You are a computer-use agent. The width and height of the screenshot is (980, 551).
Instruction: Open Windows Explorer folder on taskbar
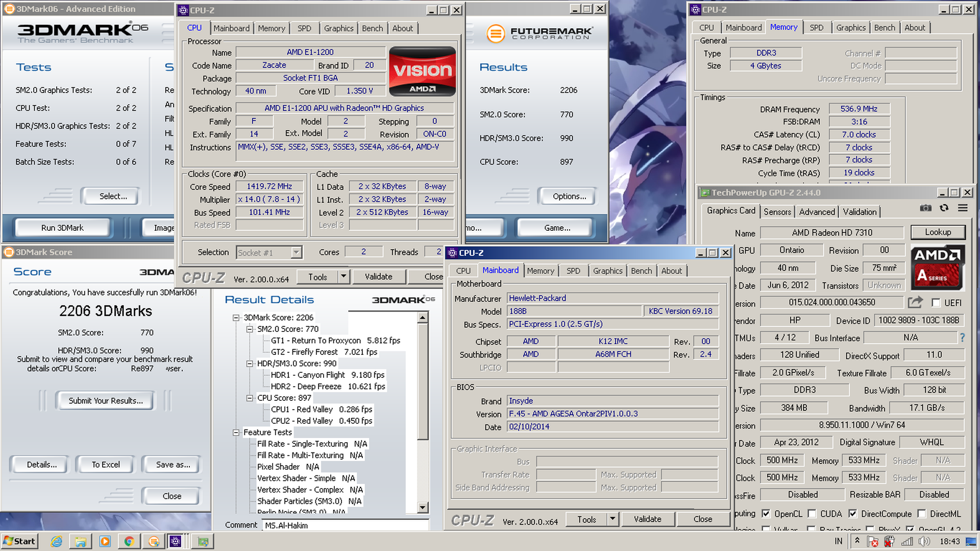click(81, 541)
